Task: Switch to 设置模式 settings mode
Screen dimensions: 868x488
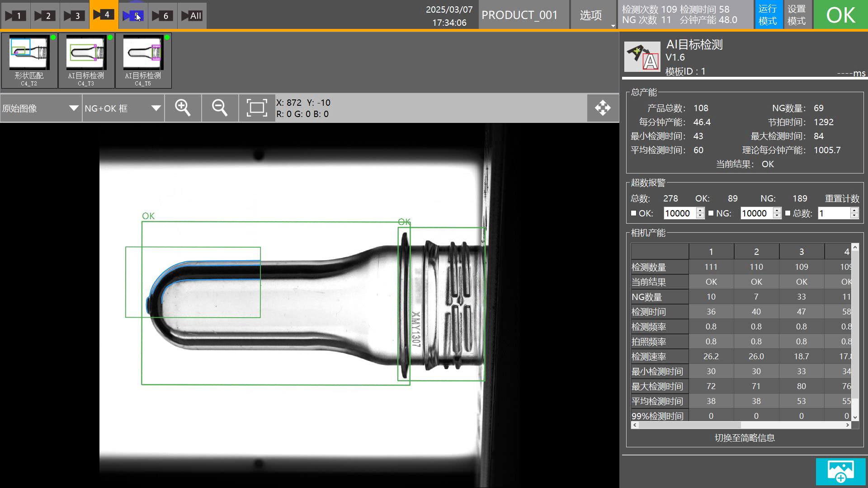Action: pos(797,15)
